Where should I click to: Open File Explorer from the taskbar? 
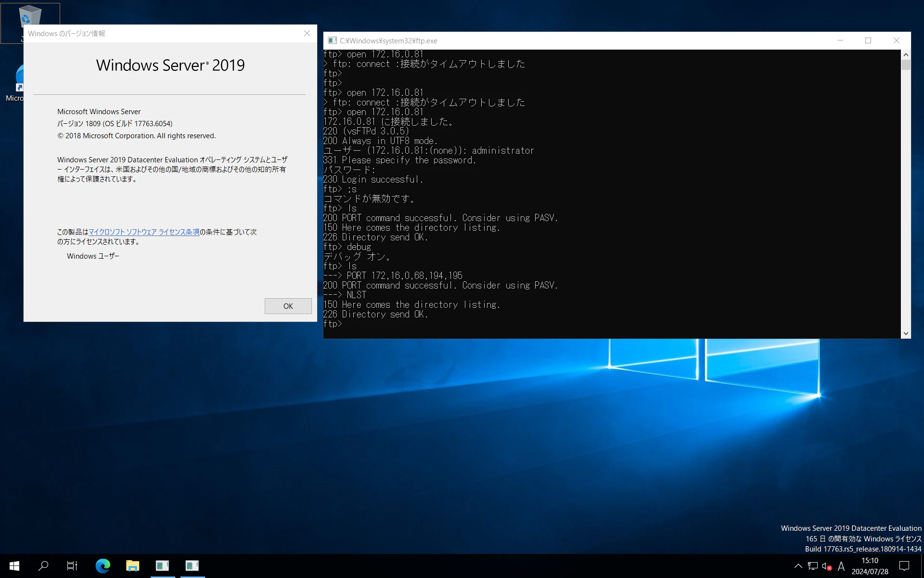pos(132,566)
